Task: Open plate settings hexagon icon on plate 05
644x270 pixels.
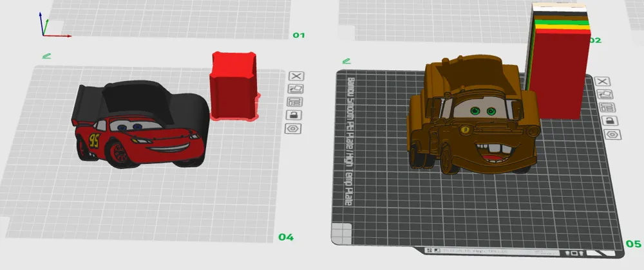Action: [x=612, y=135]
